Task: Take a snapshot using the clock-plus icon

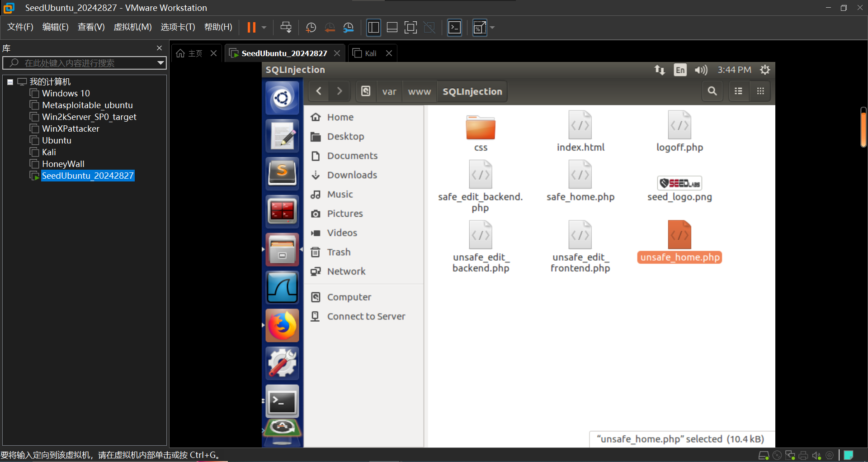Action: click(311, 28)
